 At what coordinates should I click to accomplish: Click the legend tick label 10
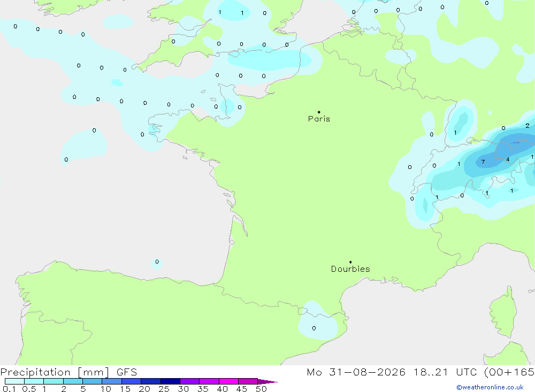tap(106, 389)
